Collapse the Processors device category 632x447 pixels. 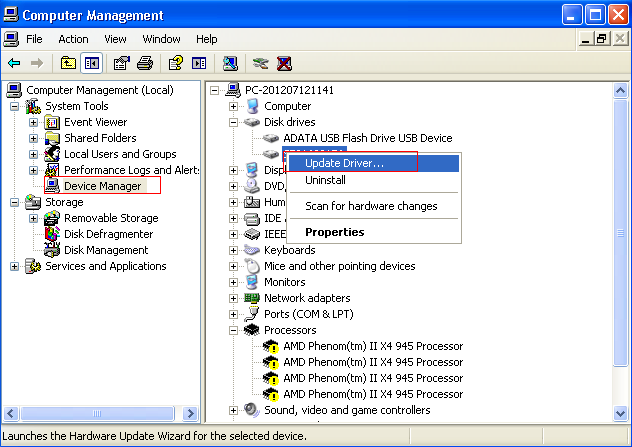tap(234, 330)
